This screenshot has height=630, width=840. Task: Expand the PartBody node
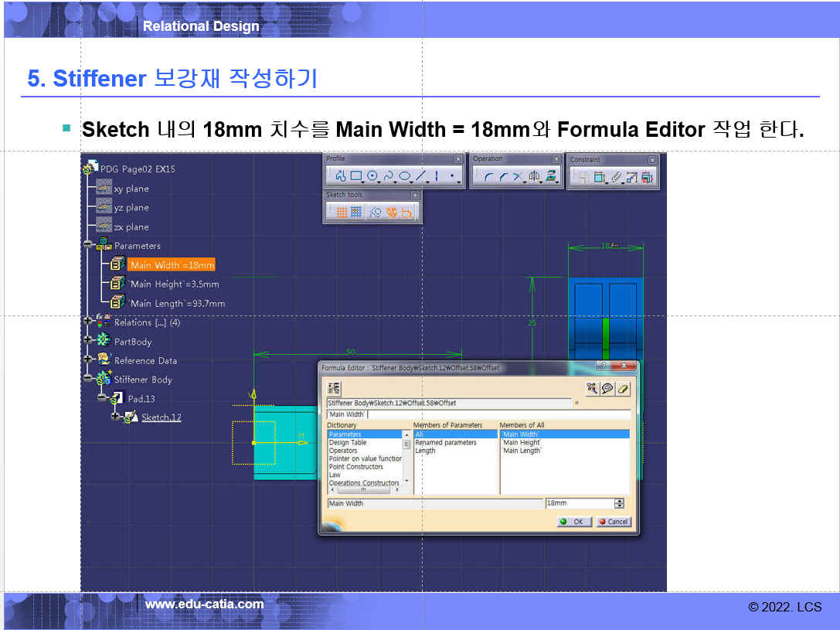point(88,342)
